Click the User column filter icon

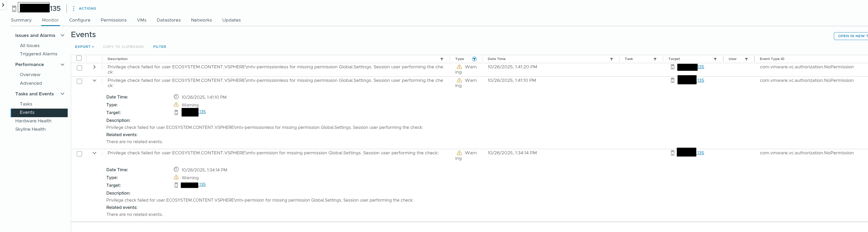[x=746, y=59]
